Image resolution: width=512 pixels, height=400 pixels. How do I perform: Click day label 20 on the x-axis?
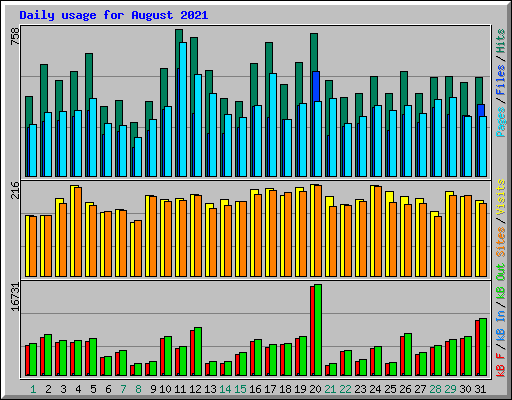coord(315,389)
